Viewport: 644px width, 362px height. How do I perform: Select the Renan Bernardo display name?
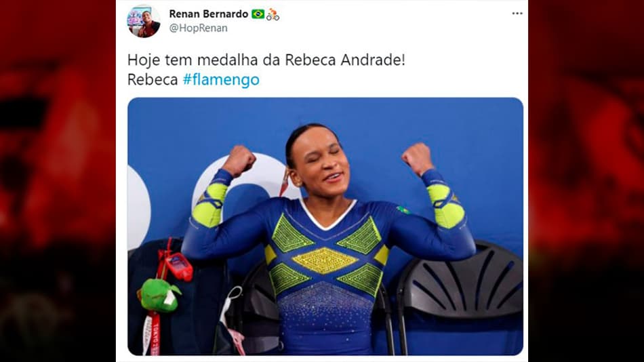point(209,14)
